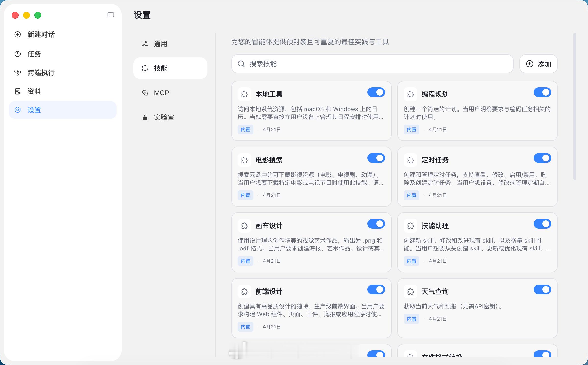The image size is (588, 365).
Task: Click the 添加 button to add a skill
Action: coord(538,64)
